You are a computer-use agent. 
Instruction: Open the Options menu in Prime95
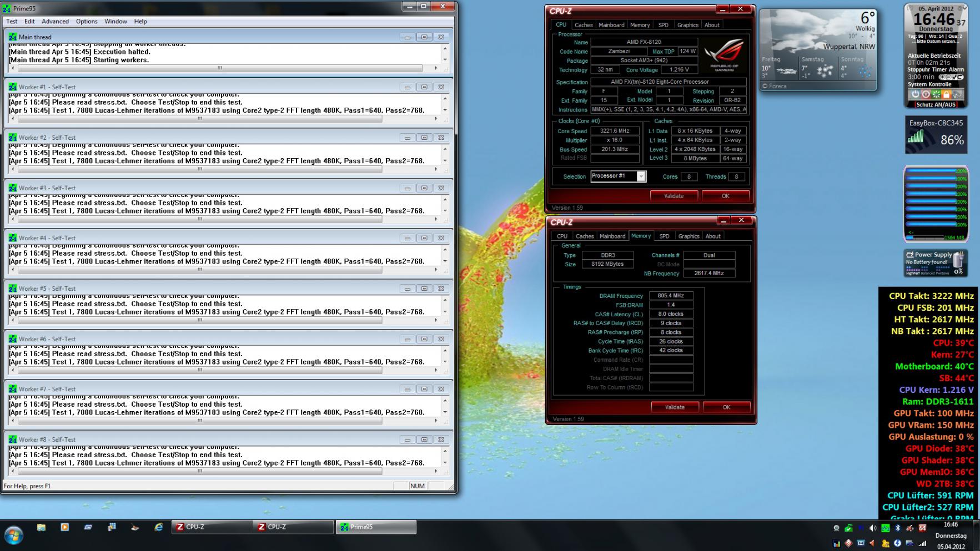[x=87, y=21]
